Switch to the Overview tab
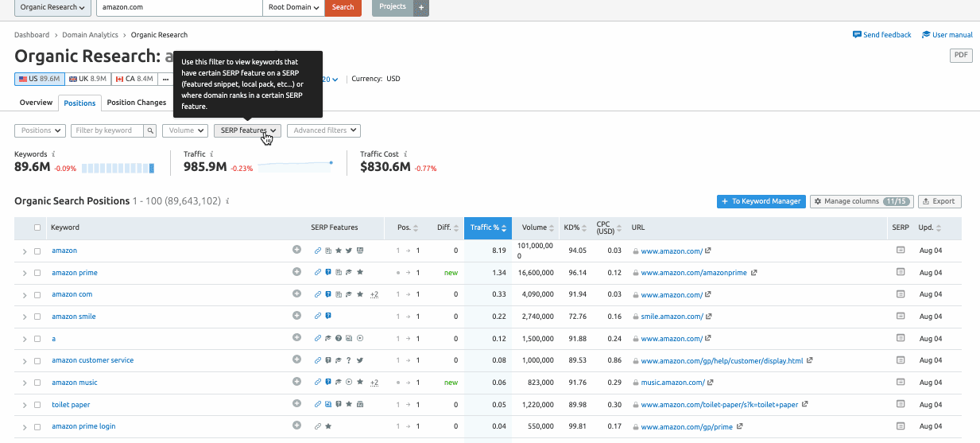 [37, 103]
